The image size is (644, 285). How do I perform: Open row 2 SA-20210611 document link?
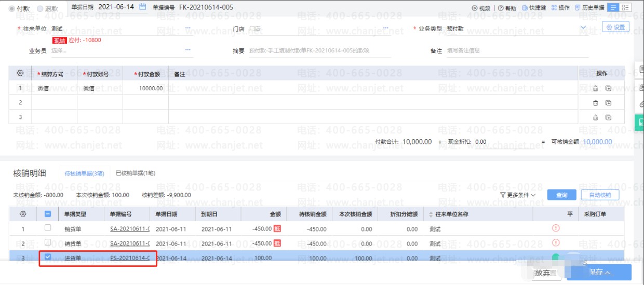(x=130, y=243)
